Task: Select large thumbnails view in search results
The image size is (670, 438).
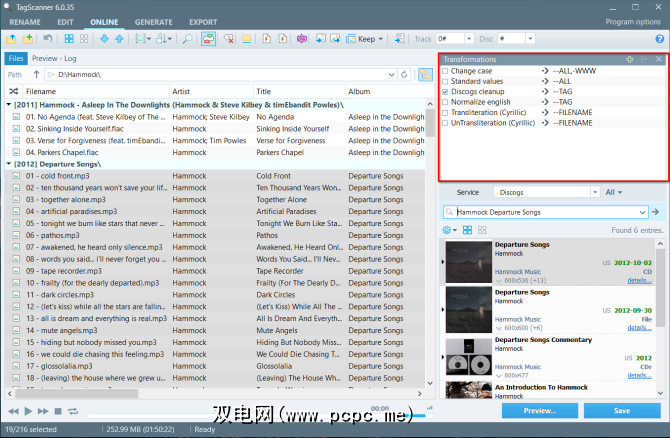Action: pos(467,230)
